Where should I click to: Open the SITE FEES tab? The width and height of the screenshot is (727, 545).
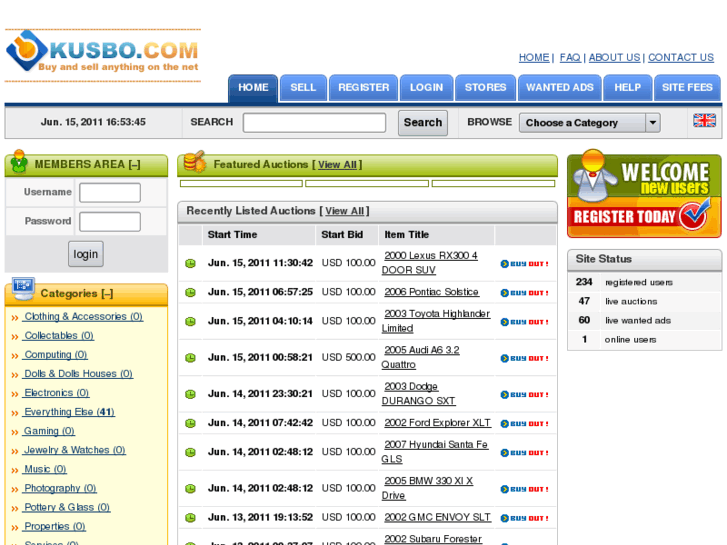tap(687, 88)
